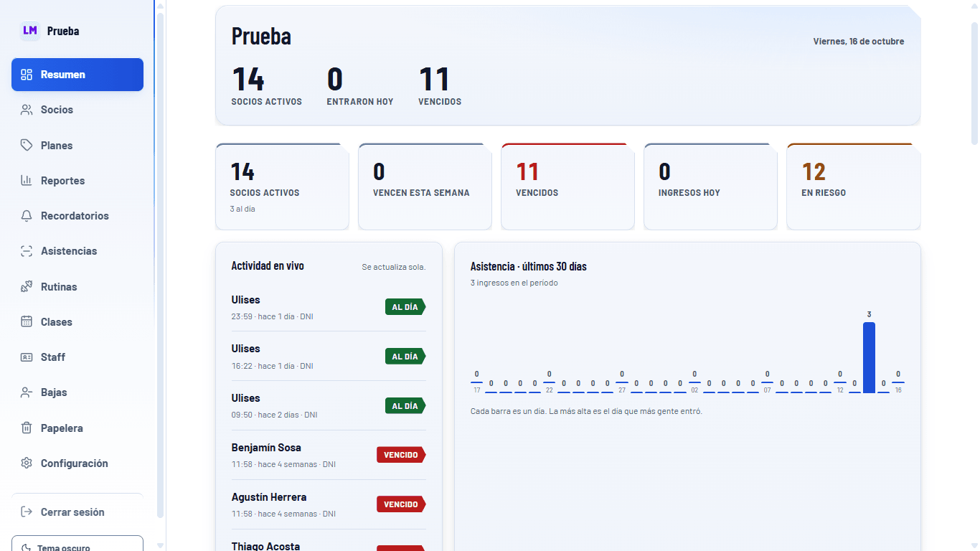Click the Cerrar sesión logout icon
Image resolution: width=980 pixels, height=551 pixels.
(27, 512)
